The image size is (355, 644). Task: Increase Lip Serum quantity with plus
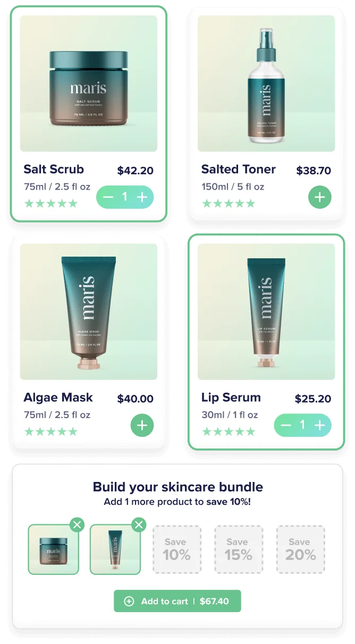point(319,425)
